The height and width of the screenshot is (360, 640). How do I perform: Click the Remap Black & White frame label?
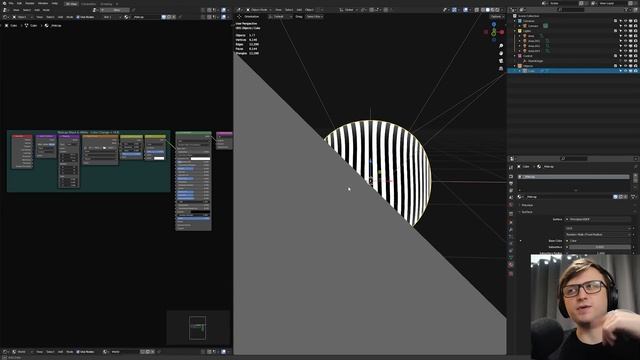tap(88, 132)
